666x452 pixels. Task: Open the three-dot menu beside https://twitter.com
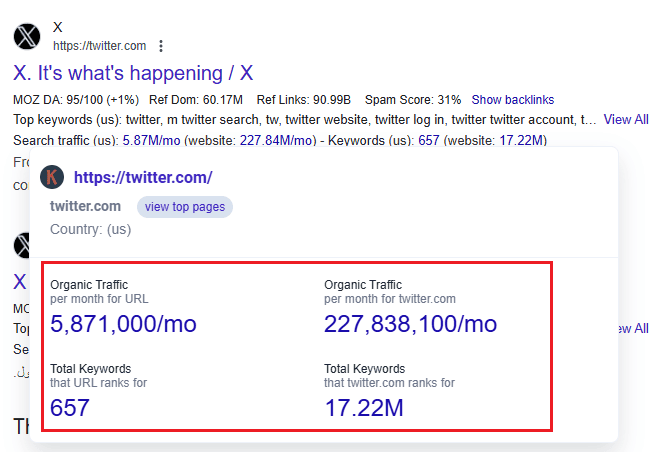(x=161, y=46)
